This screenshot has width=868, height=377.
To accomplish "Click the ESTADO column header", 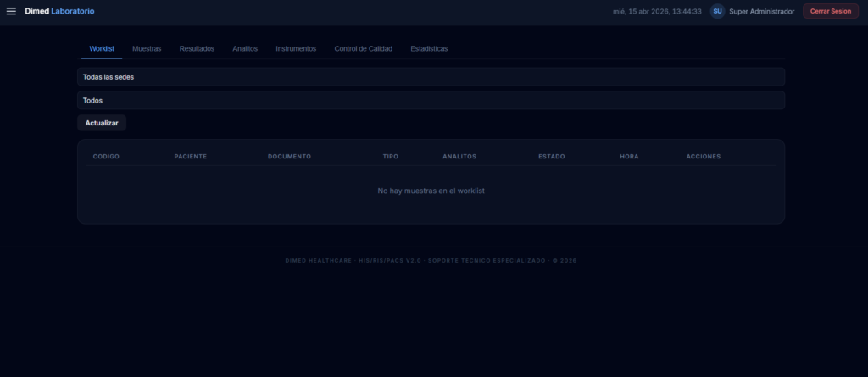I will point(551,157).
